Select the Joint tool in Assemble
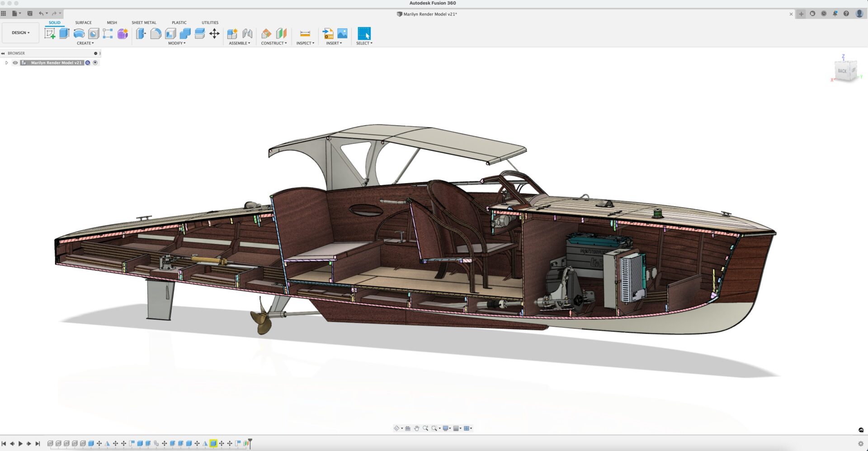Viewport: 868px width, 451px height. 247,33
